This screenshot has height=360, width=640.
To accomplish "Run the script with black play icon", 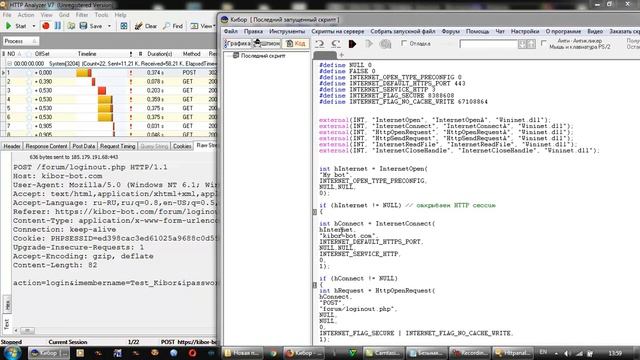I will coord(352,44).
